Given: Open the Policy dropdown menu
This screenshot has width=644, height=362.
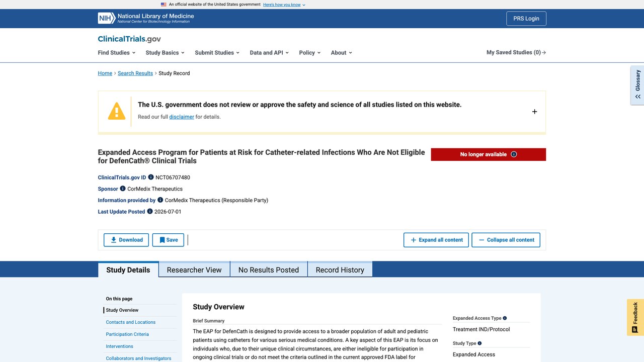Looking at the screenshot, I should coord(309,53).
